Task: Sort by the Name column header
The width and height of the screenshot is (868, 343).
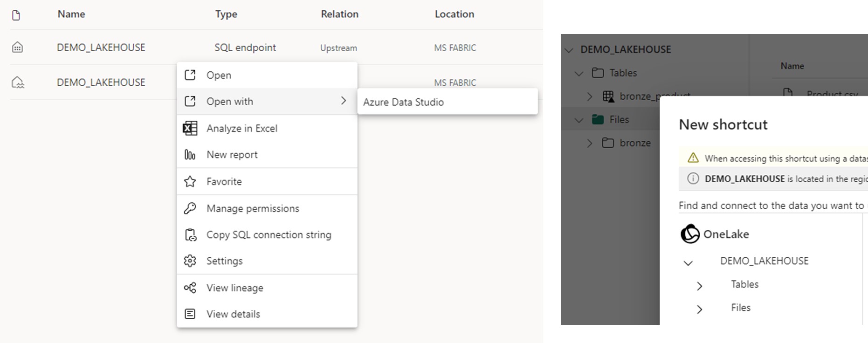Action: point(71,14)
